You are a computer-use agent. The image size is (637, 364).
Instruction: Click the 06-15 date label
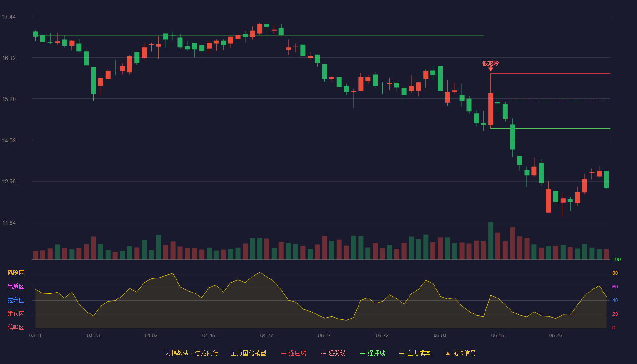pos(498,335)
